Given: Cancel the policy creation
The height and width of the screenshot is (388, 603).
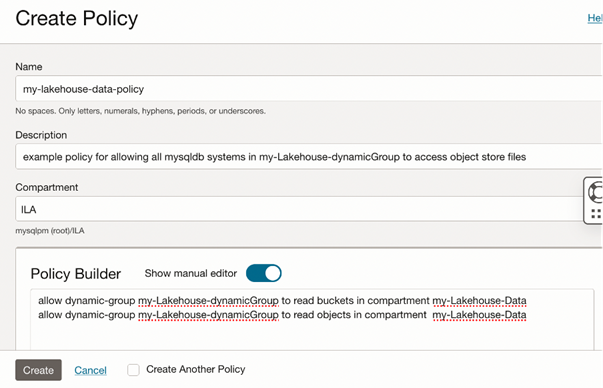Looking at the screenshot, I should pyautogui.click(x=90, y=370).
